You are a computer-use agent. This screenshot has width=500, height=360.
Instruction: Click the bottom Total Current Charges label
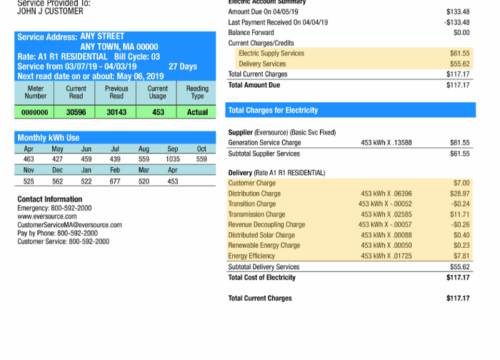[x=260, y=298]
